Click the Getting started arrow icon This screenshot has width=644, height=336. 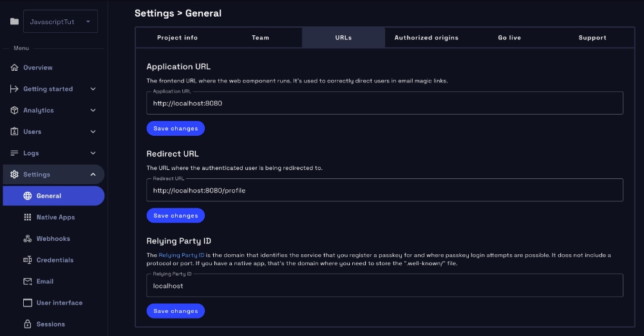pyautogui.click(x=15, y=89)
